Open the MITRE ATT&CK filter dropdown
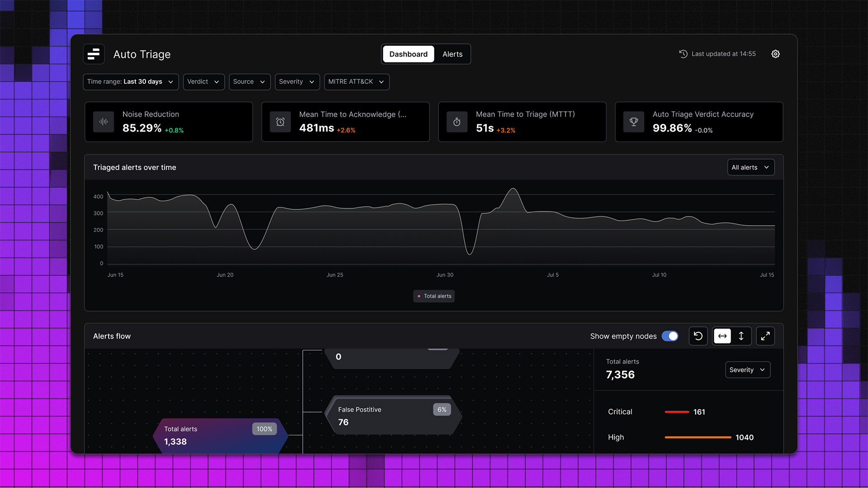Image resolution: width=868 pixels, height=488 pixels. click(x=357, y=82)
